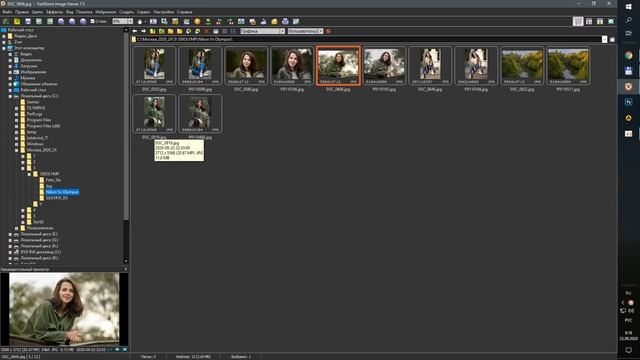The height and width of the screenshot is (360, 640).
Task: Switch to the second view layout icon at top right
Action: click(x=589, y=21)
